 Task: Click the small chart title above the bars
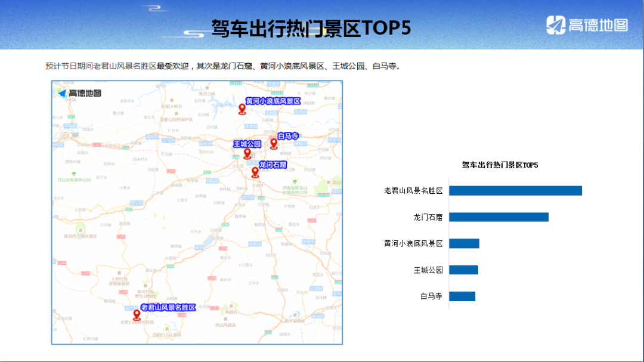[x=500, y=165]
